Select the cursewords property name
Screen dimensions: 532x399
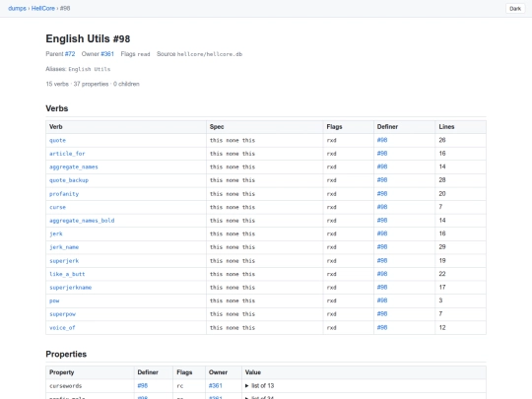point(66,386)
